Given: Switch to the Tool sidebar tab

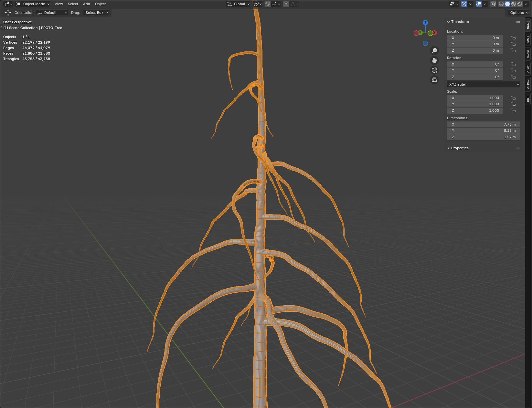Looking at the screenshot, I should pos(528,39).
